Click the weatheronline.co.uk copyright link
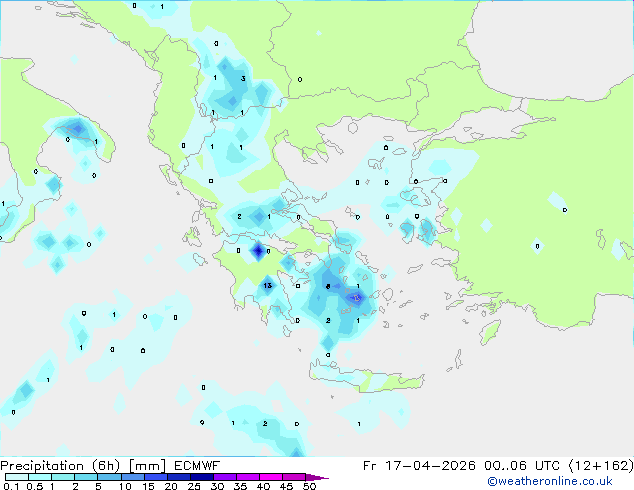 [550, 481]
